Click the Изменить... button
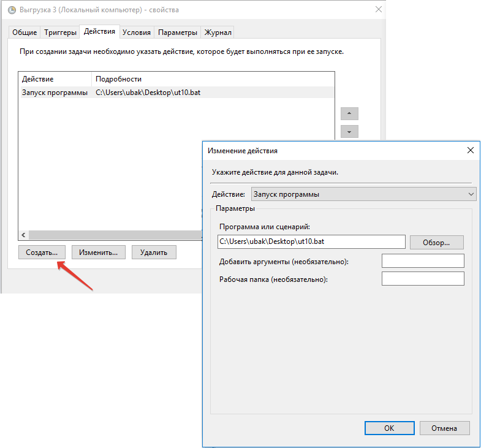 tap(99, 252)
